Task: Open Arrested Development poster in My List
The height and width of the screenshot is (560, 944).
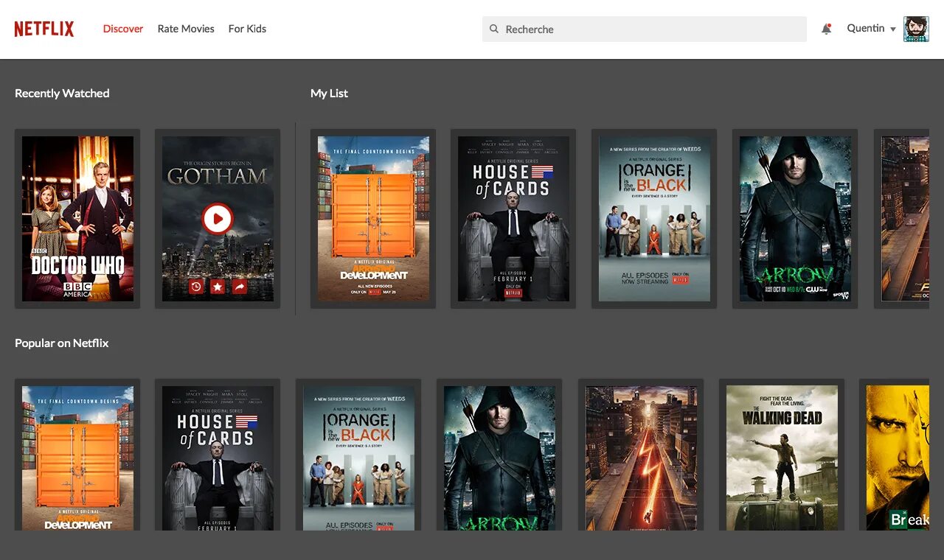Action: click(x=373, y=219)
